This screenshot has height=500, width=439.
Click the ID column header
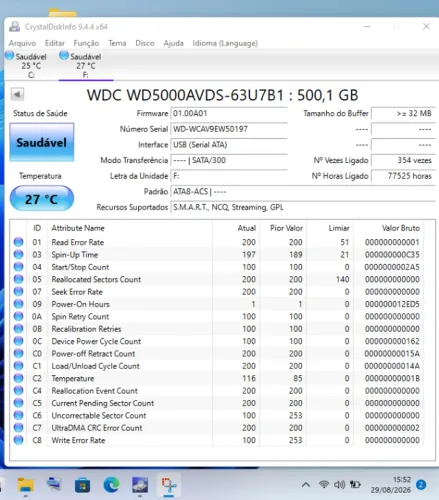(x=37, y=228)
